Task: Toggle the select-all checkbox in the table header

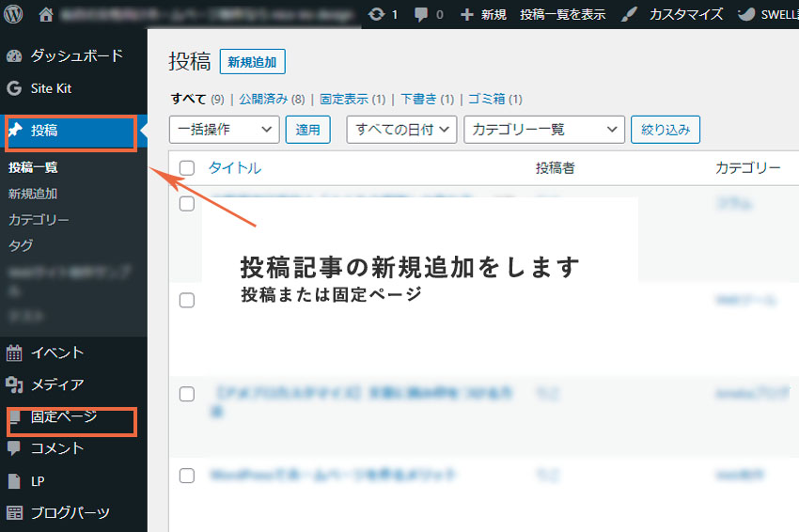Action: pos(187,168)
